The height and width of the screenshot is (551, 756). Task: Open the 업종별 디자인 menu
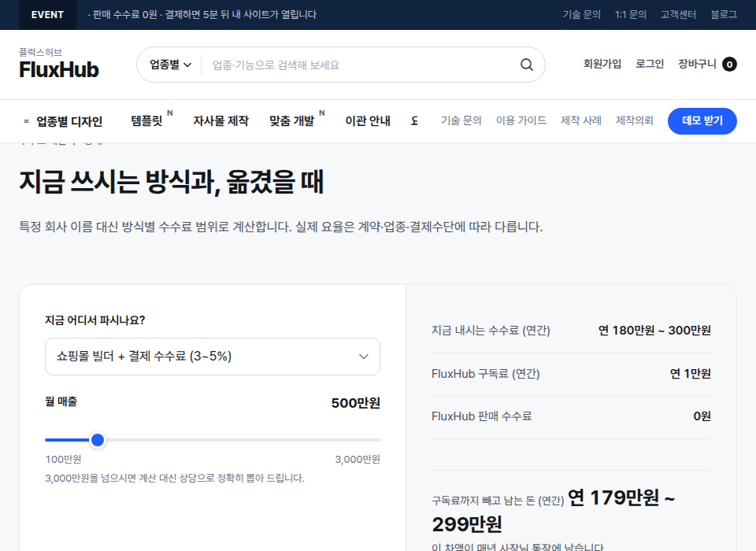(69, 121)
